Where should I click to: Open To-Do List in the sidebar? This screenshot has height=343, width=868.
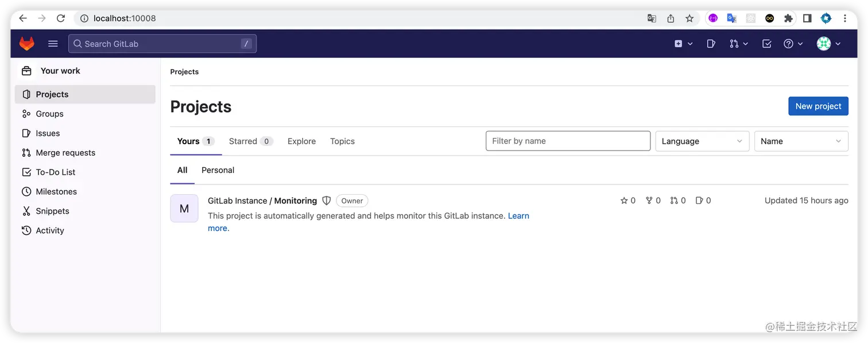point(85,172)
